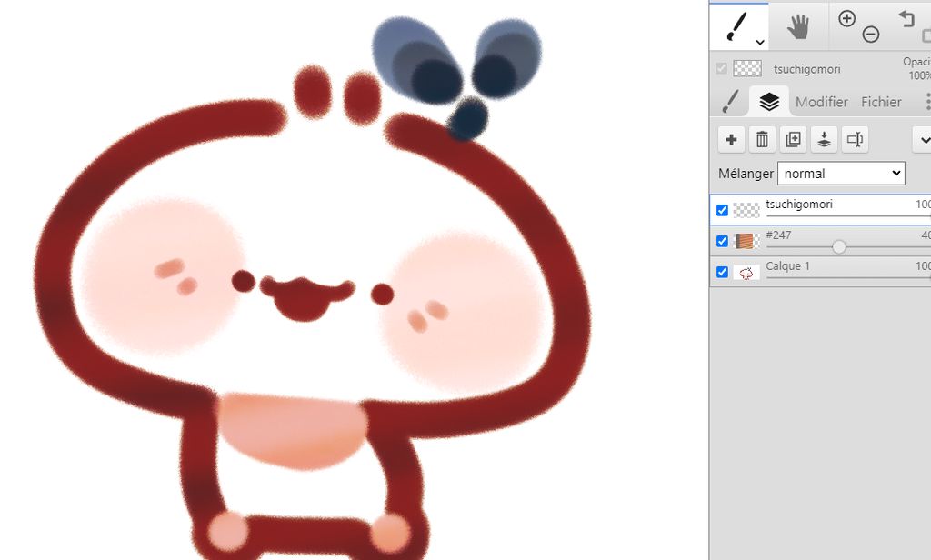Open the Fichier tab
Viewport: 931px width, 560px height.
click(881, 102)
